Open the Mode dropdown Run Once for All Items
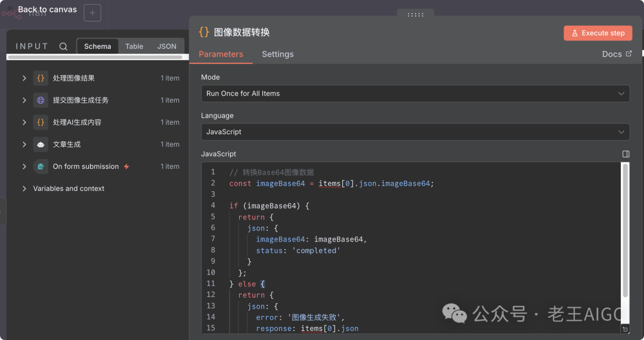This screenshot has width=644, height=340. coord(415,94)
